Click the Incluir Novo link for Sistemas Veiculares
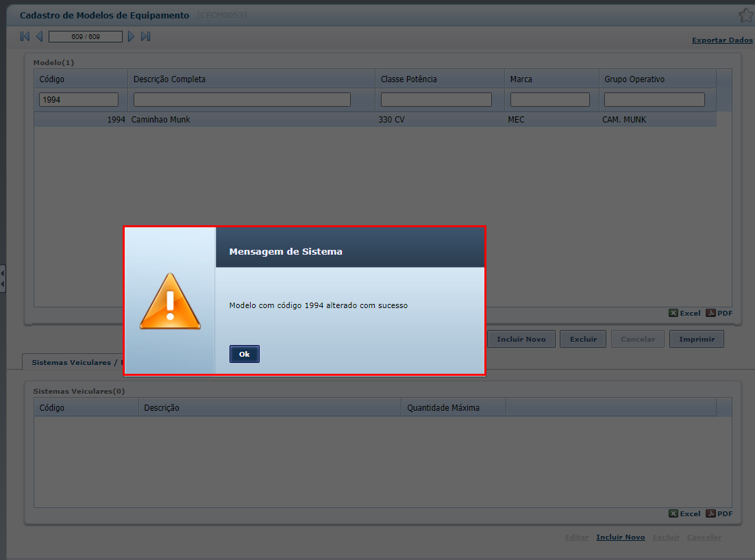 (620, 537)
